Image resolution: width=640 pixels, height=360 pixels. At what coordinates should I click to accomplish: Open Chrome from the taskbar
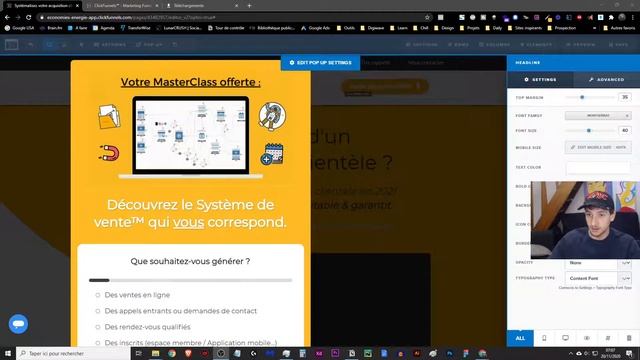172,353
